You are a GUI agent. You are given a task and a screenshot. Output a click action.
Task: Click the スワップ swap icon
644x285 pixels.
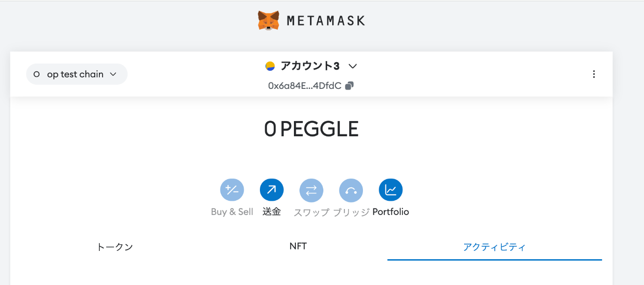[311, 190]
